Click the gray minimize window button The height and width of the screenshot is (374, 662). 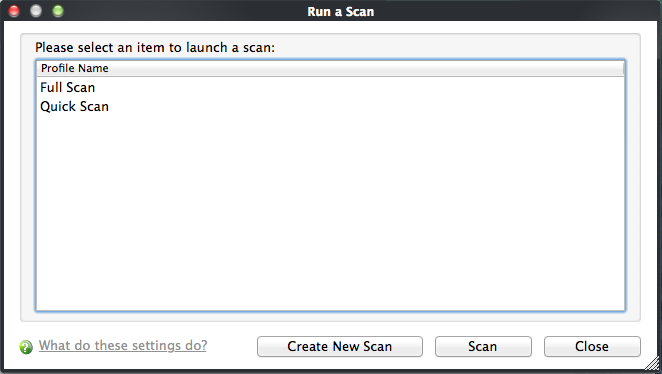(36, 11)
